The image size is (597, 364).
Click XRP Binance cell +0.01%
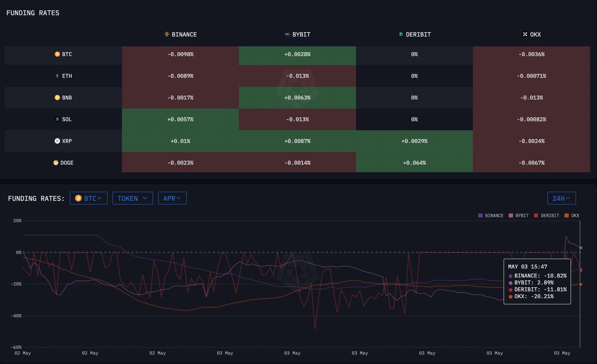point(181,141)
